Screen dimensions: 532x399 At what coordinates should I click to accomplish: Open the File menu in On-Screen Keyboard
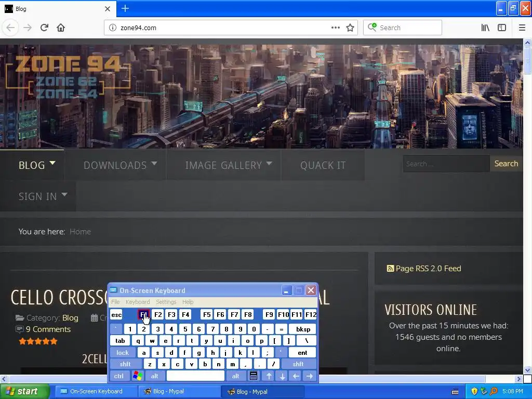tap(115, 302)
